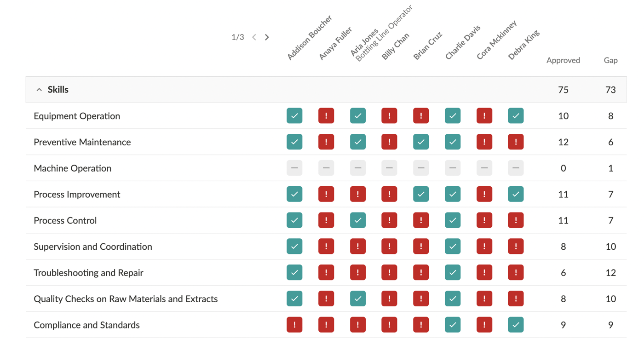Toggle Charlie Davis's status for Supervision and Coordination
644x339 pixels.
(x=452, y=246)
